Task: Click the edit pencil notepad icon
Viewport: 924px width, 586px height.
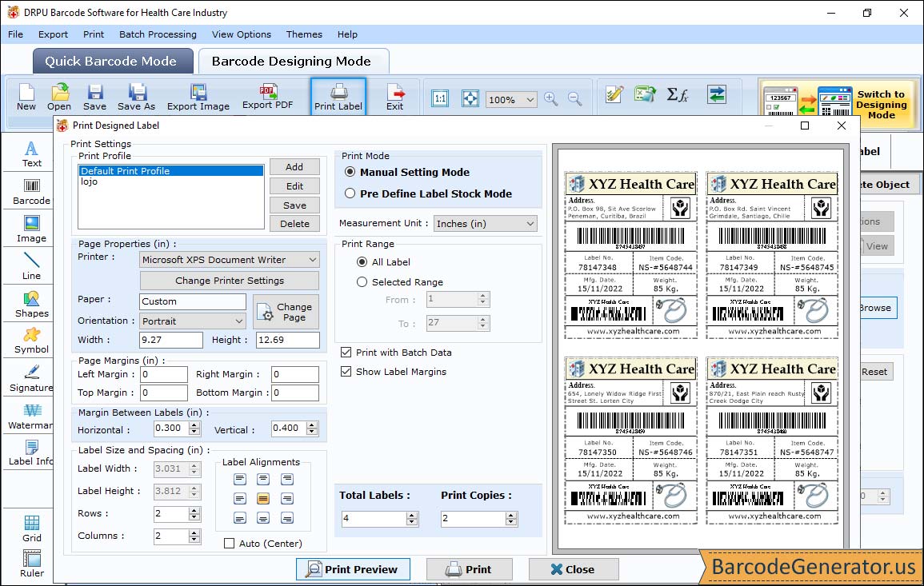Action: pos(614,94)
